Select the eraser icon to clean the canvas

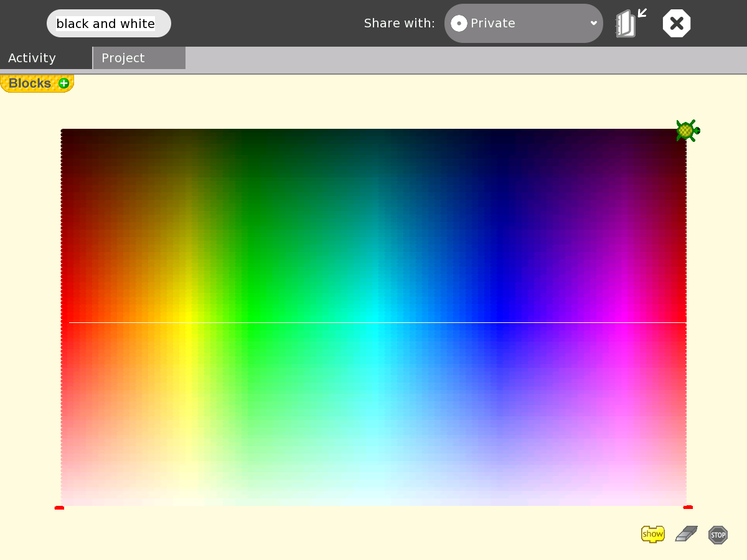686,534
